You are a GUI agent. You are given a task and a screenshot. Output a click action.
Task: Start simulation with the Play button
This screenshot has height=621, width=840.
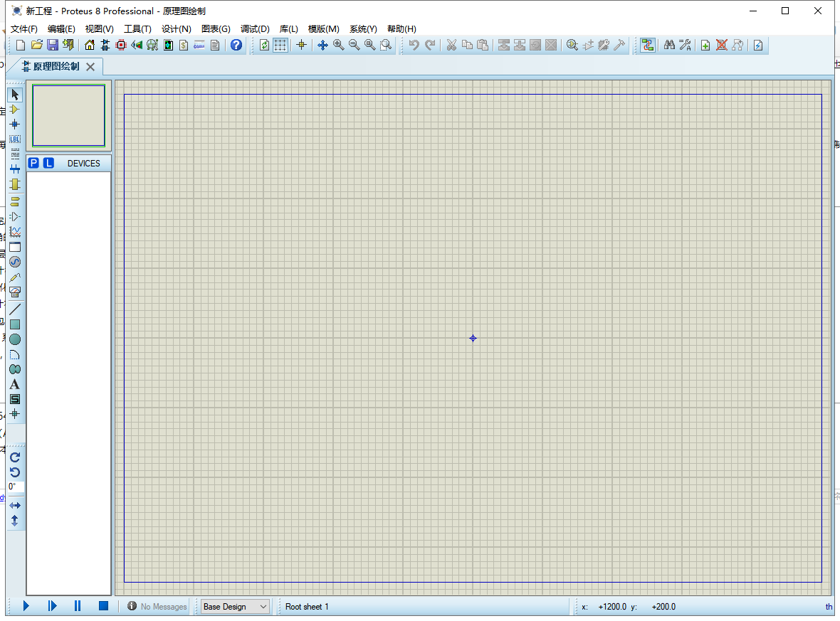[26, 606]
